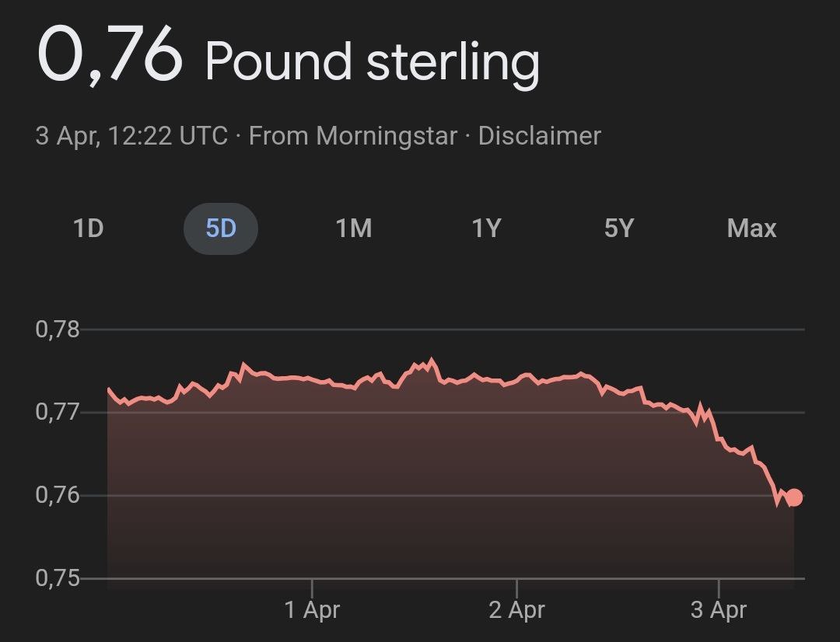Show the Max chart range
840x642 pixels.
click(x=751, y=229)
